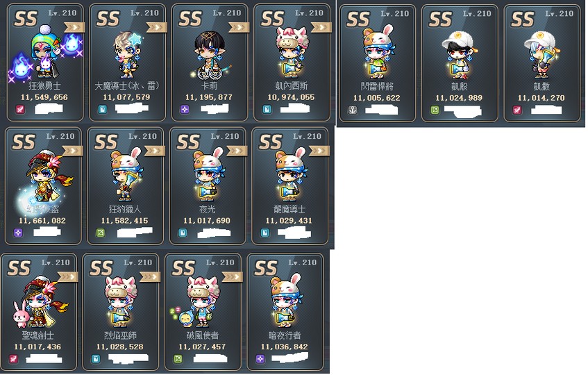This screenshot has height=375, width=588.
Task: Click the thief star icon on 卡莉 card
Action: tap(185, 109)
